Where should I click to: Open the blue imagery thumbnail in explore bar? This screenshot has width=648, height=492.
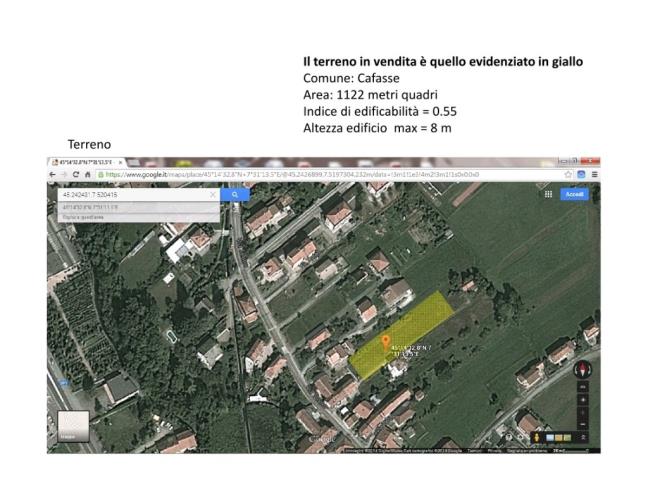550,437
